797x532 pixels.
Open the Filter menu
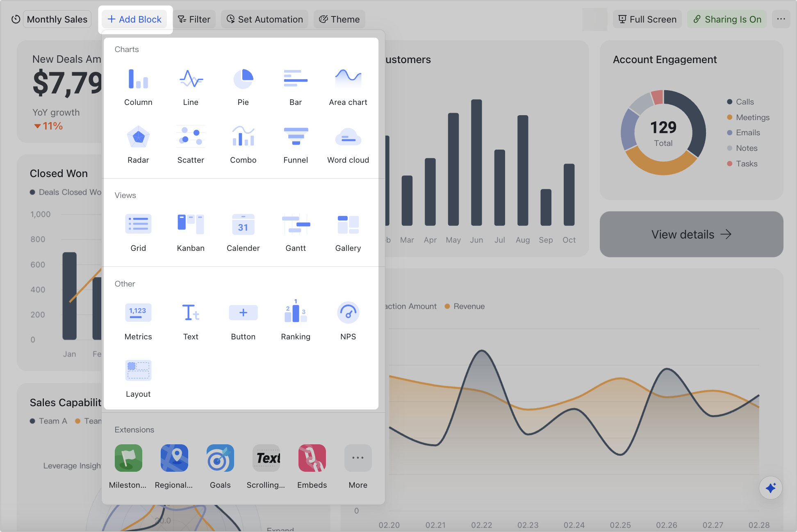point(194,19)
